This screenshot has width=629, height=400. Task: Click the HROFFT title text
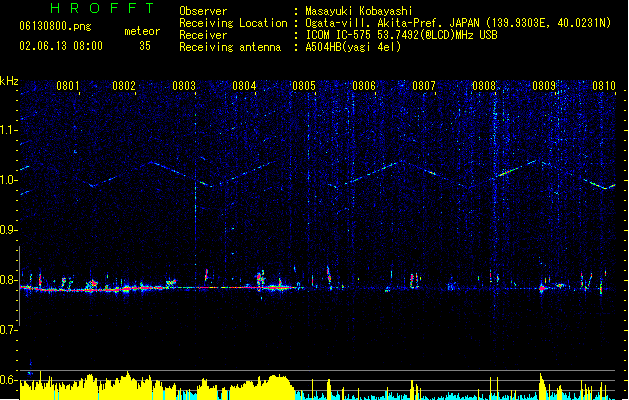coord(102,8)
